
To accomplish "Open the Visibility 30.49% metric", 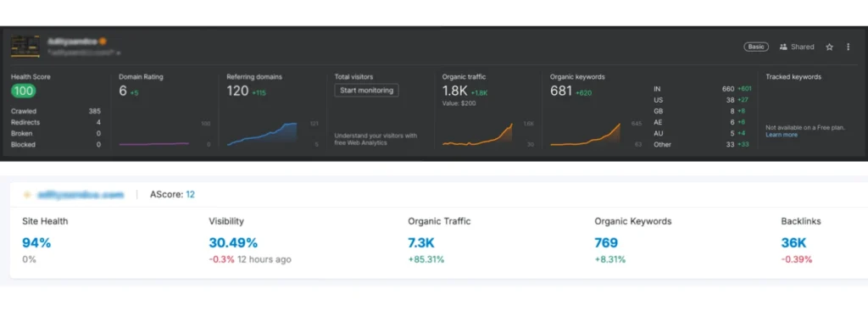I will [x=233, y=242].
